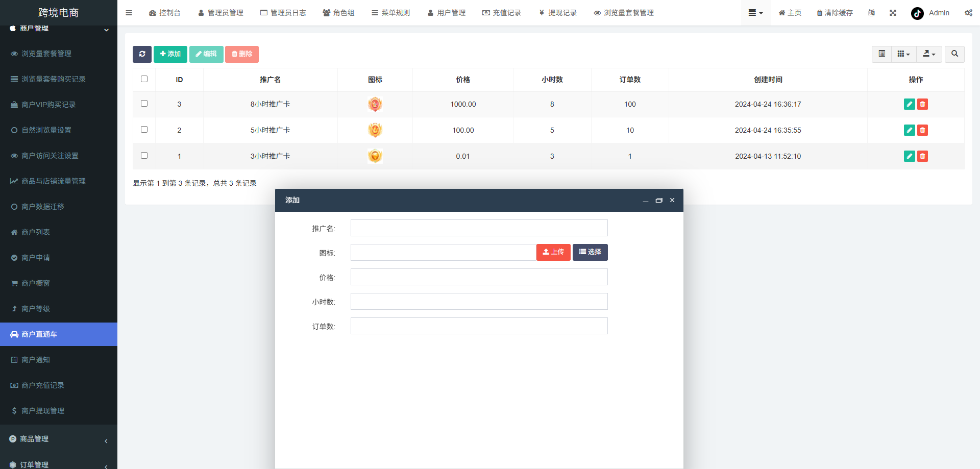Click the edit pencil icon for ID 3 row
The height and width of the screenshot is (469, 980).
point(909,104)
